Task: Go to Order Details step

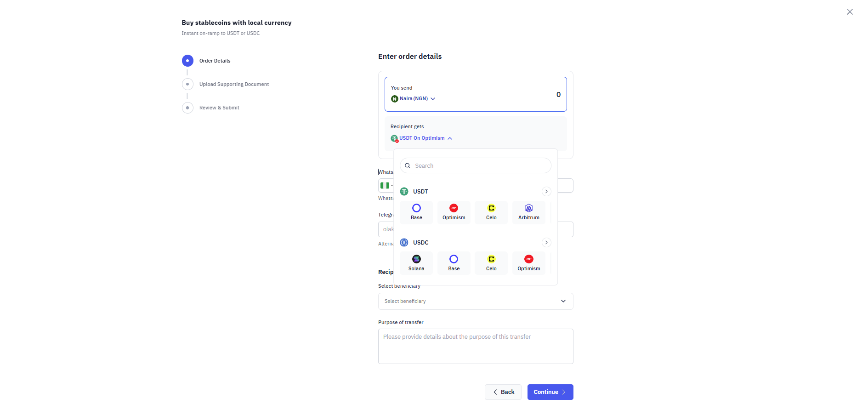Action: click(x=206, y=61)
